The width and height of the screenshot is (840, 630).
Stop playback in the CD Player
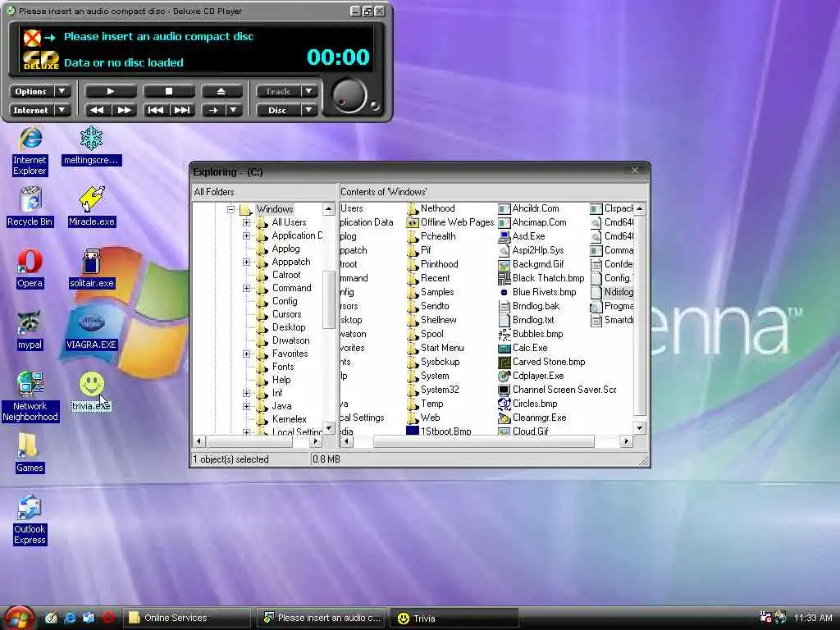click(x=168, y=92)
